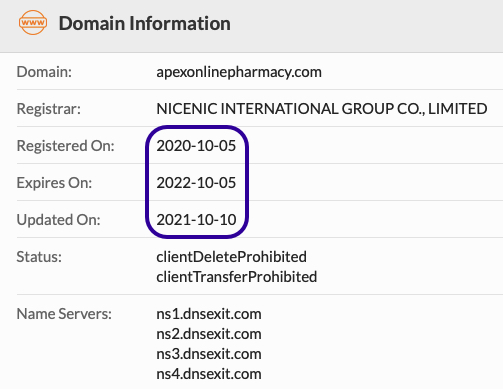Viewport: 503px width, 389px height.
Task: Click the Domain Information heading
Action: tap(145, 23)
